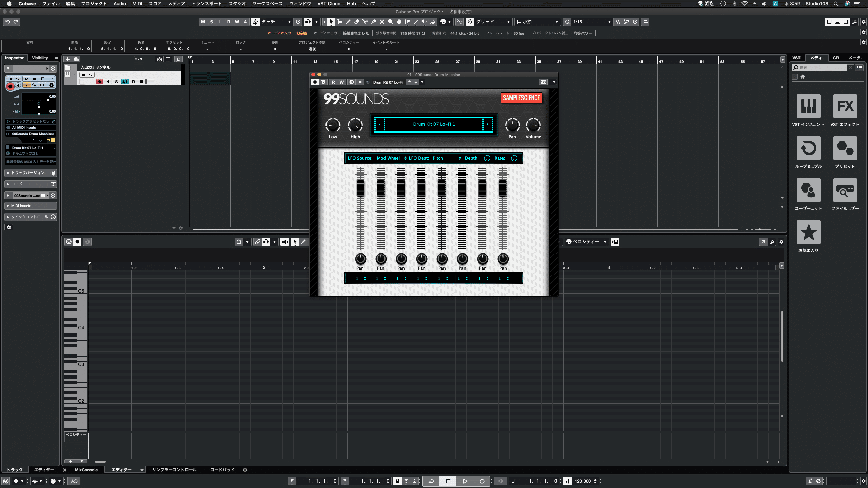Select the Comp hand tool
868x488 pixels.
click(x=399, y=22)
